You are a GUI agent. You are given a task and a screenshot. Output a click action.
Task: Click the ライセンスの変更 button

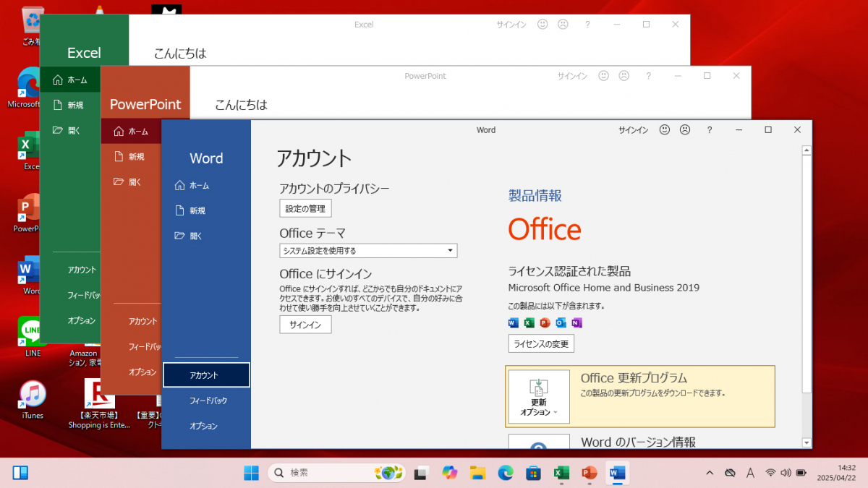(541, 343)
